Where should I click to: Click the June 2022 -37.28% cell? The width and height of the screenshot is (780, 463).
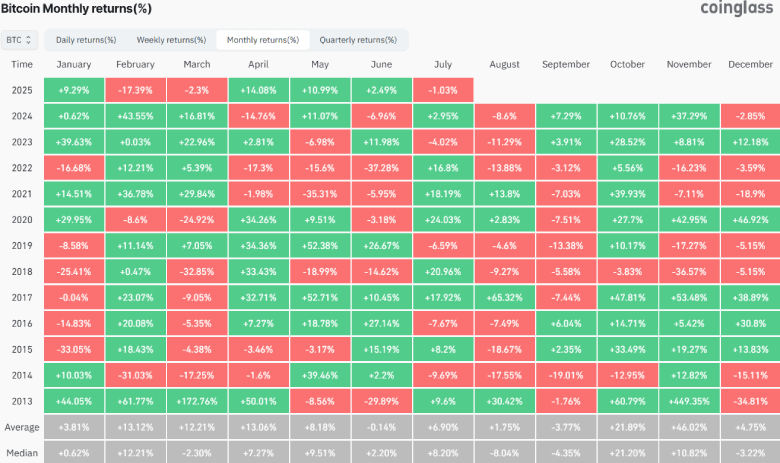point(378,168)
